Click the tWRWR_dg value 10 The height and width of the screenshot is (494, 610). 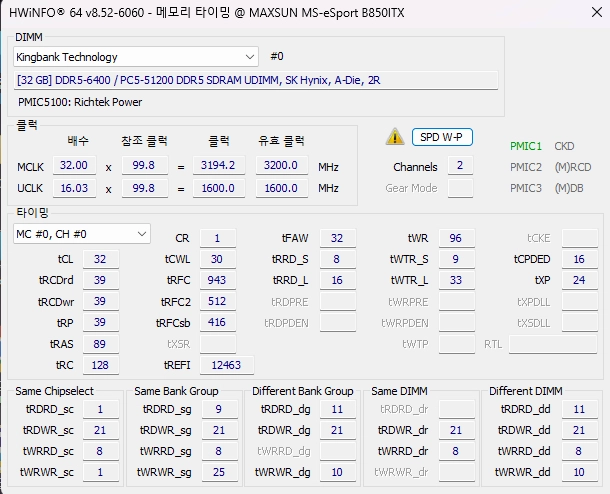pos(338,472)
